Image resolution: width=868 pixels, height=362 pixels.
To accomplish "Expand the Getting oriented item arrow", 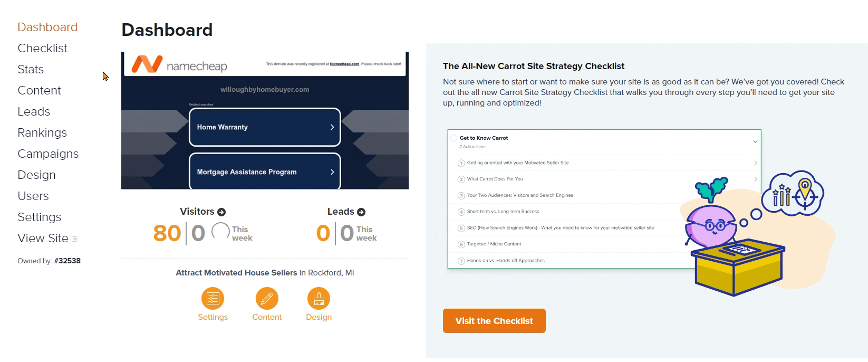I will pos(755,163).
